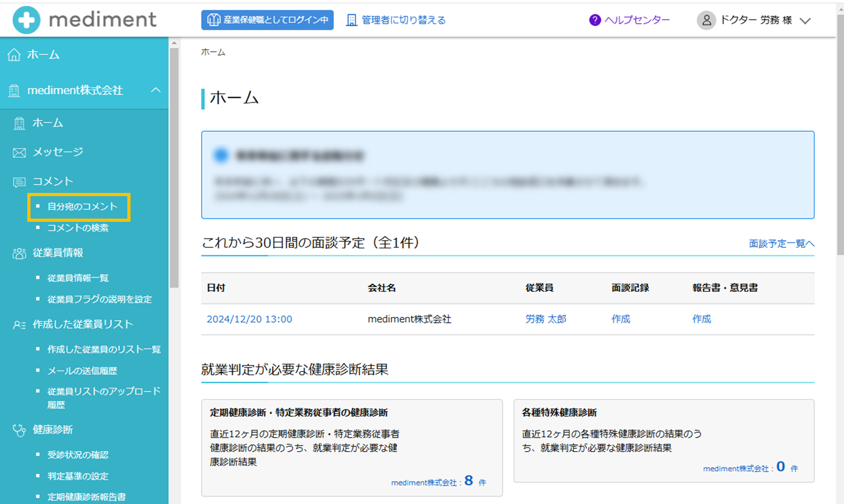The image size is (844, 504).
Task: Open 定期健康診断報告書 in the sidebar
Action: pyautogui.click(x=86, y=497)
